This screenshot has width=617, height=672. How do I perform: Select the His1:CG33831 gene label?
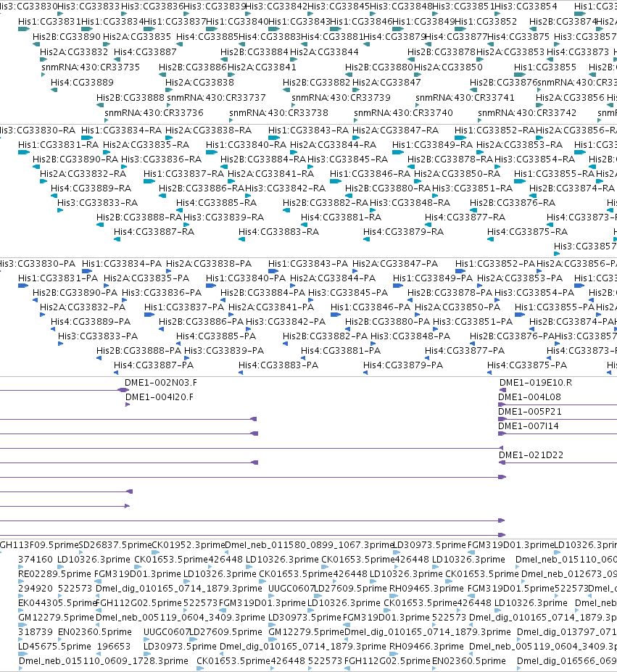click(x=49, y=22)
